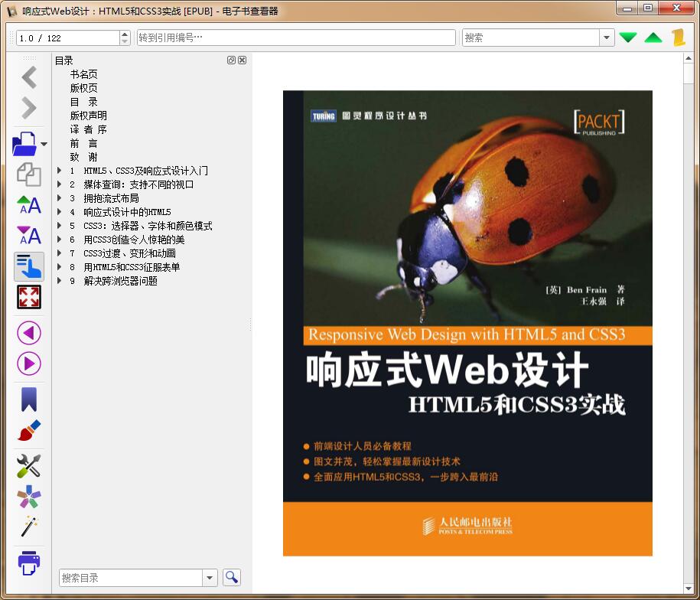This screenshot has height=600, width=700.
Task: Minimize the 电子书查看器 window
Action: click(627, 8)
